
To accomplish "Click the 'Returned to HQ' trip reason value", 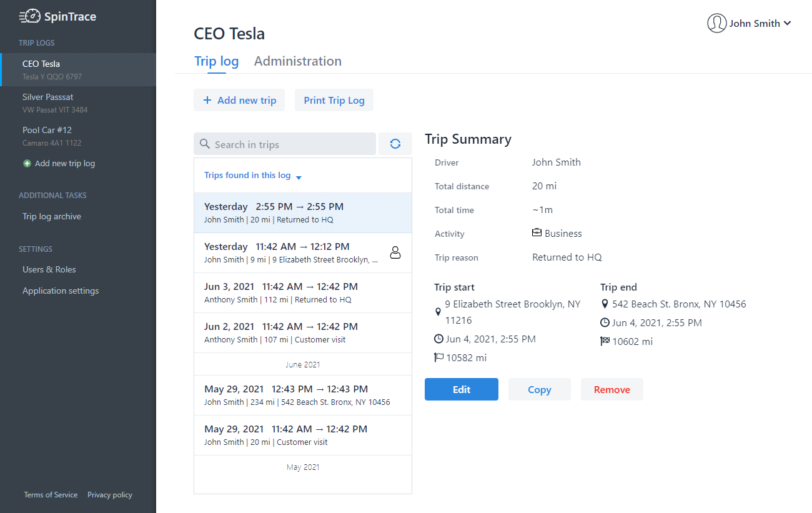I will (567, 257).
